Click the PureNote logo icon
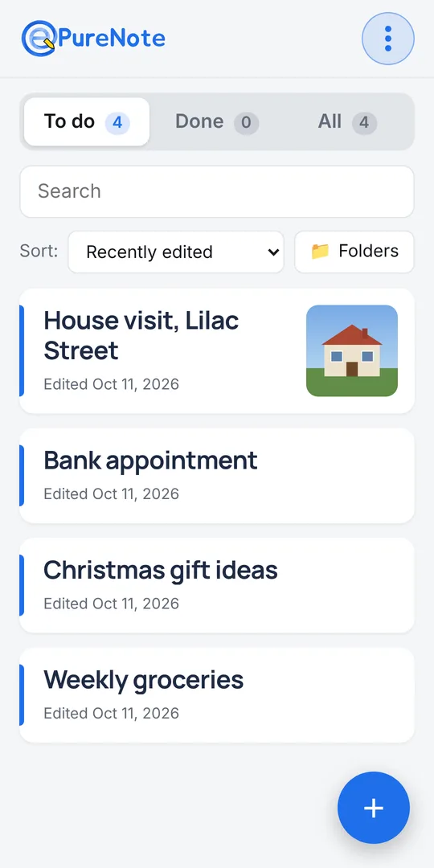 coord(39,39)
